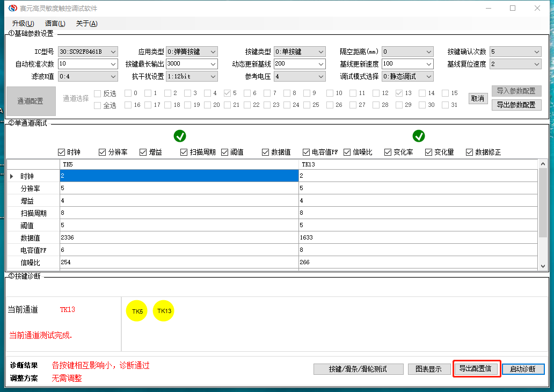Open the 基线更新速度 dropdown
The image size is (554, 392).
(x=428, y=64)
